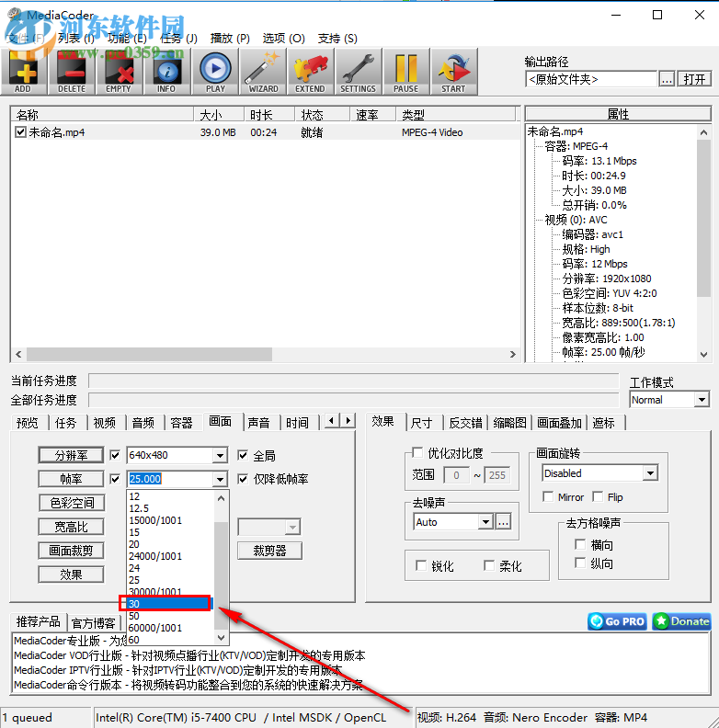
Task: Open the EXTEND plugins icon
Action: click(x=310, y=72)
